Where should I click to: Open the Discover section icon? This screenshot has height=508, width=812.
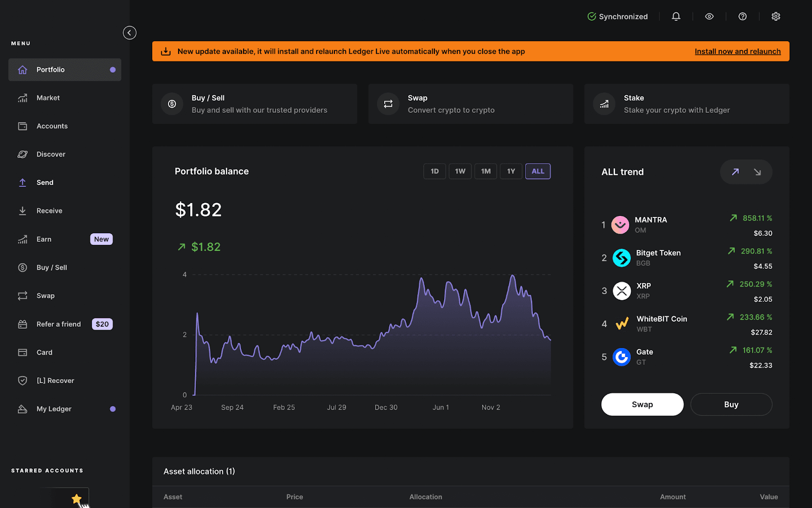tap(22, 154)
